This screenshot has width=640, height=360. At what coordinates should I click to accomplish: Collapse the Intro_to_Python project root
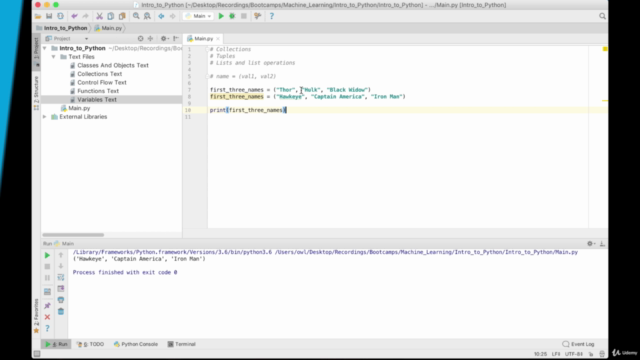(x=45, y=48)
